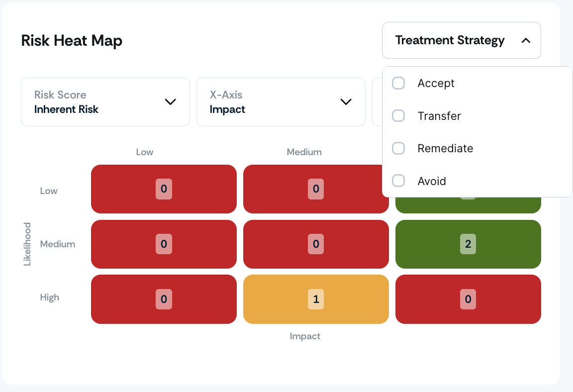Select the Remediate option label
573x392 pixels.
pos(445,148)
